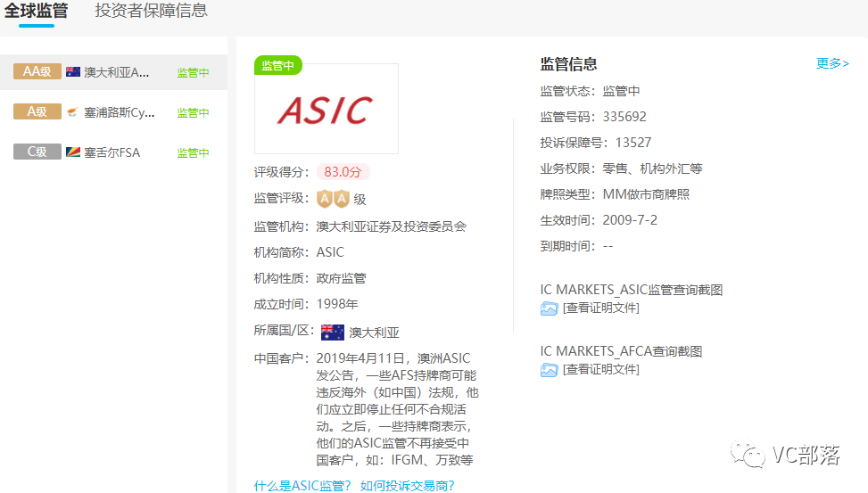Click business scope 零售、机构外汇等
The image size is (868, 493).
pos(653,168)
